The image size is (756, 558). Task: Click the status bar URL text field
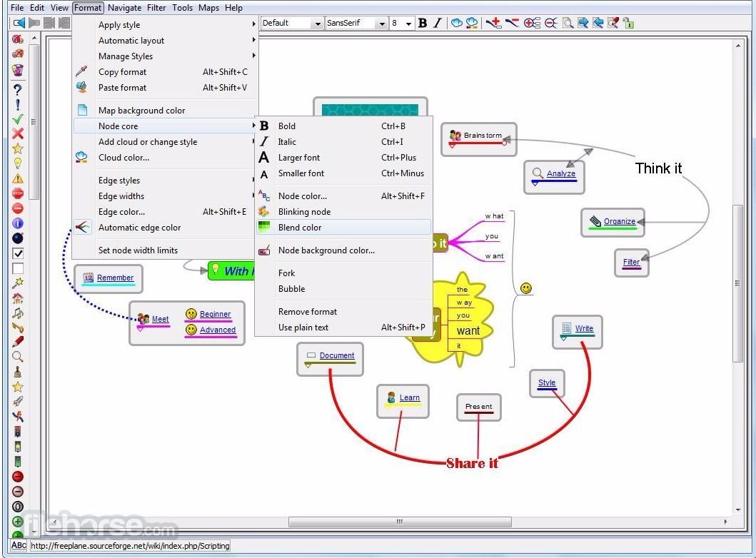(130, 546)
